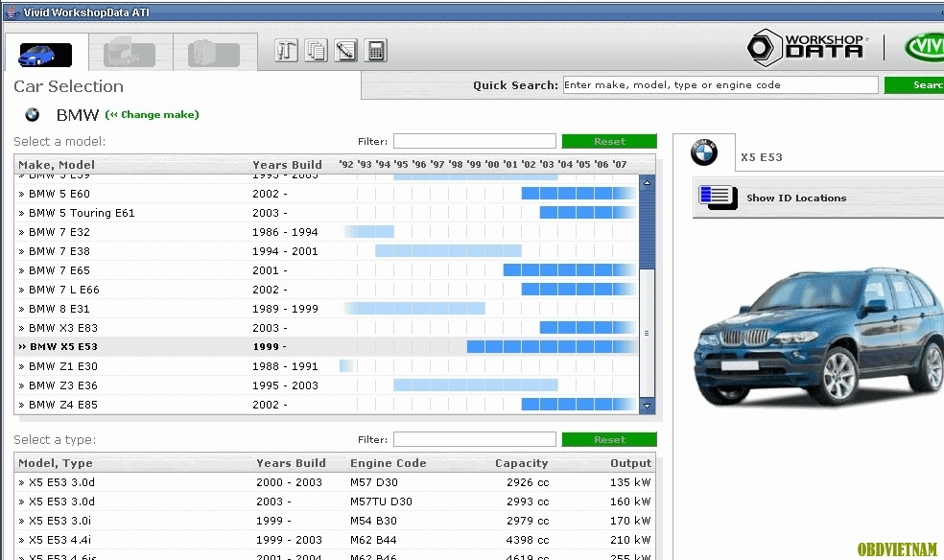Image resolution: width=944 pixels, height=560 pixels.
Task: Click the BMW X5 E53 years timeline bar
Action: (551, 346)
